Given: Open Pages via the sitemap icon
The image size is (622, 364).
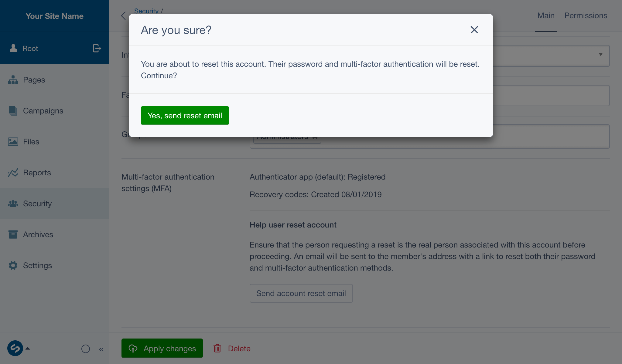Looking at the screenshot, I should tap(13, 79).
